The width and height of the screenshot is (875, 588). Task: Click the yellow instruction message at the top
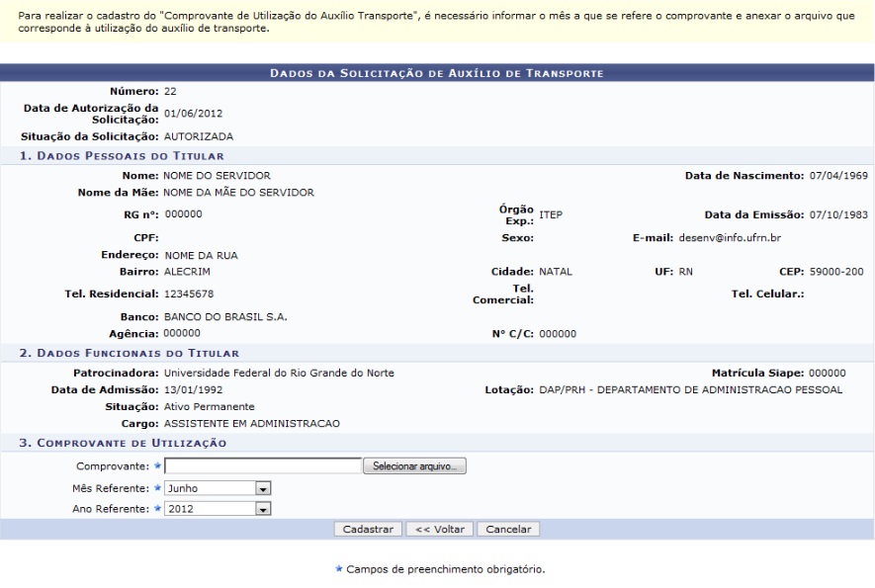click(x=437, y=22)
